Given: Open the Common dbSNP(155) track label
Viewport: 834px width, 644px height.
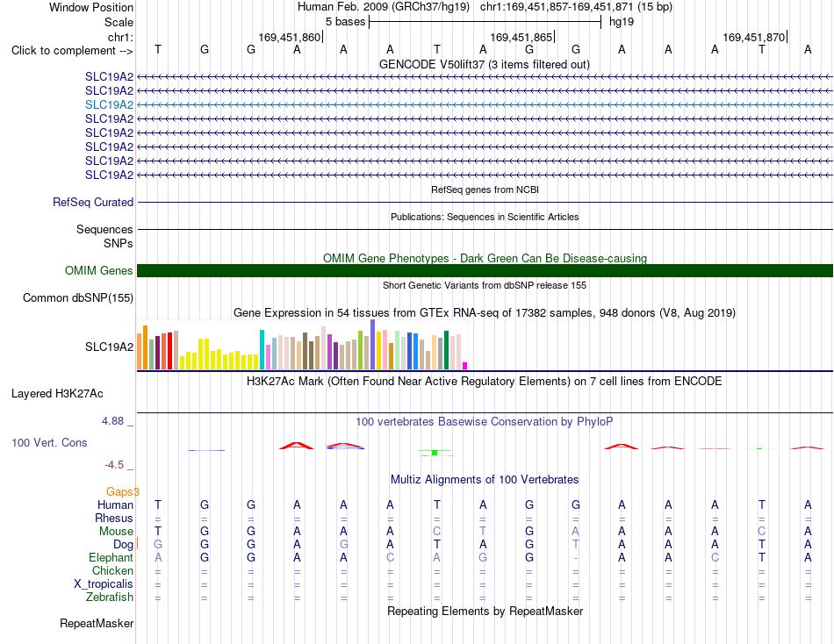Looking at the screenshot, I should point(78,297).
